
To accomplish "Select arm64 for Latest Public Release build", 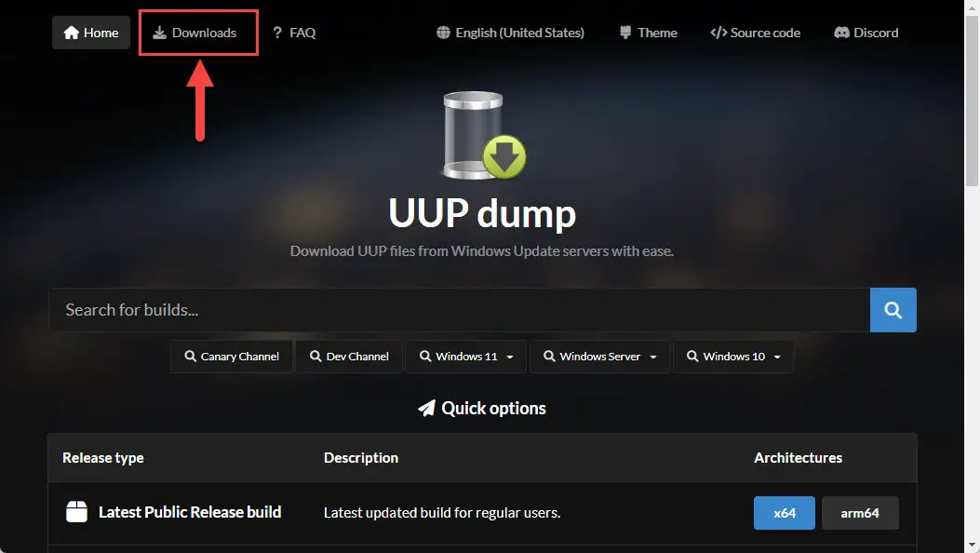I will [860, 513].
